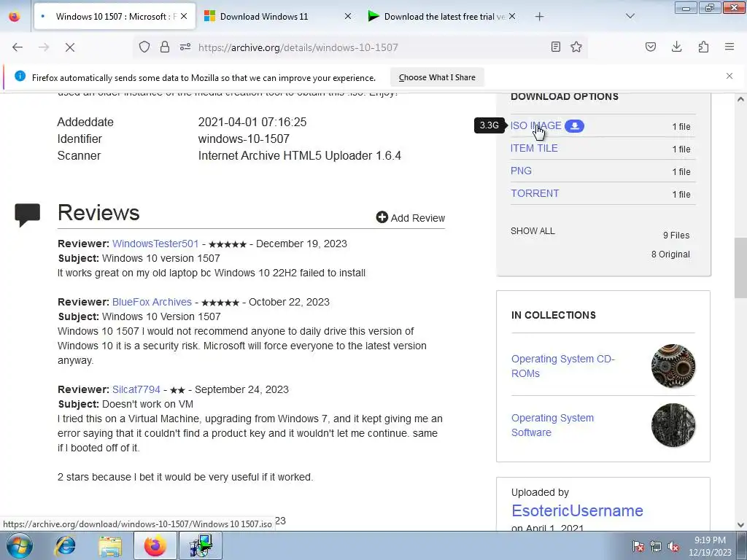This screenshot has height=560, width=747.
Task: Click the Reviews speech bubble icon
Action: click(x=27, y=215)
